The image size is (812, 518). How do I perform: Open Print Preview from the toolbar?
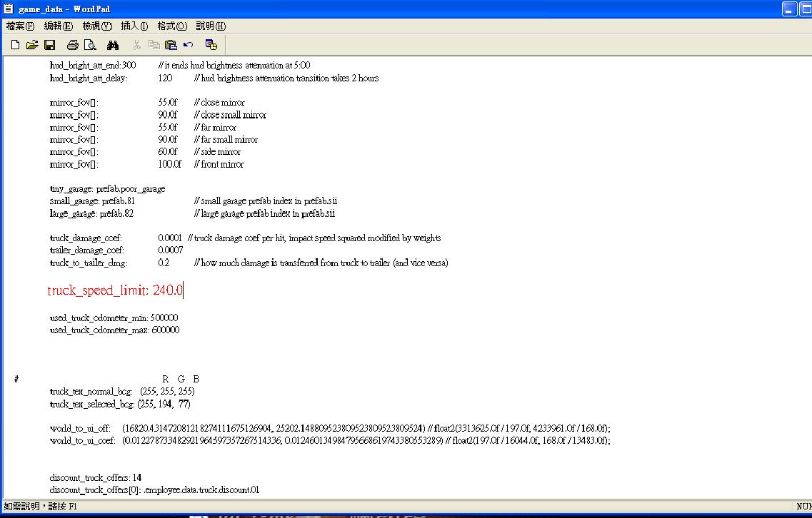pyautogui.click(x=90, y=45)
